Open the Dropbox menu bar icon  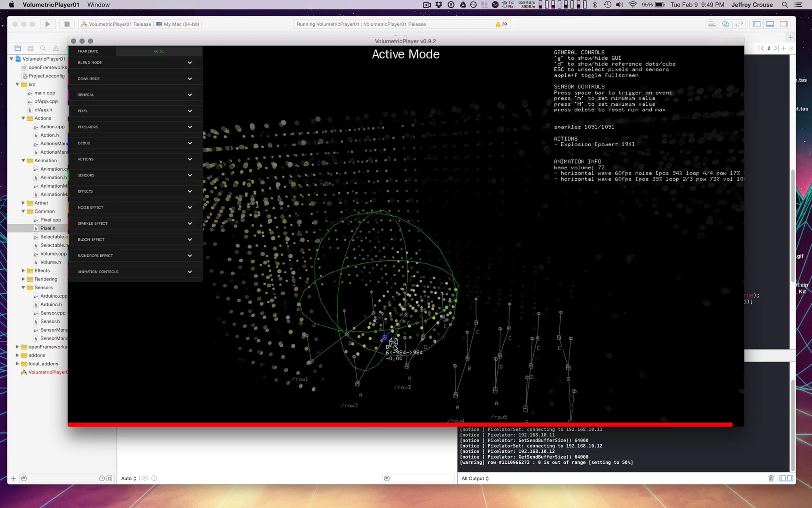[439, 5]
